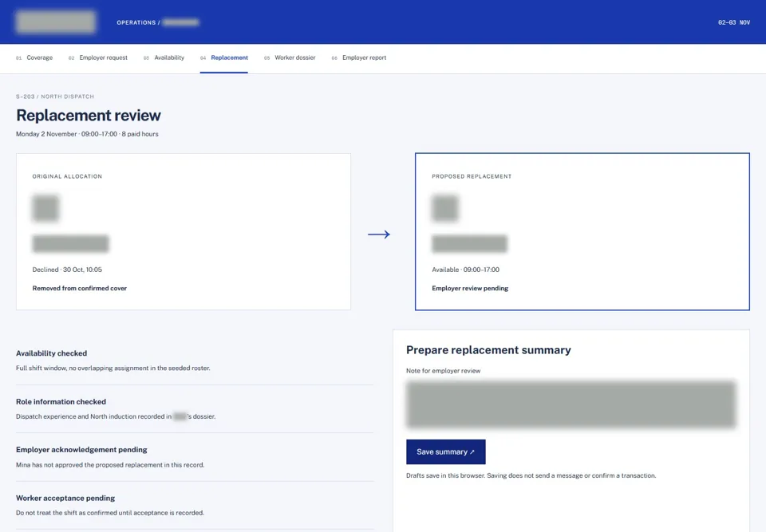
Task: Click the Availability checked heading
Action: point(51,353)
